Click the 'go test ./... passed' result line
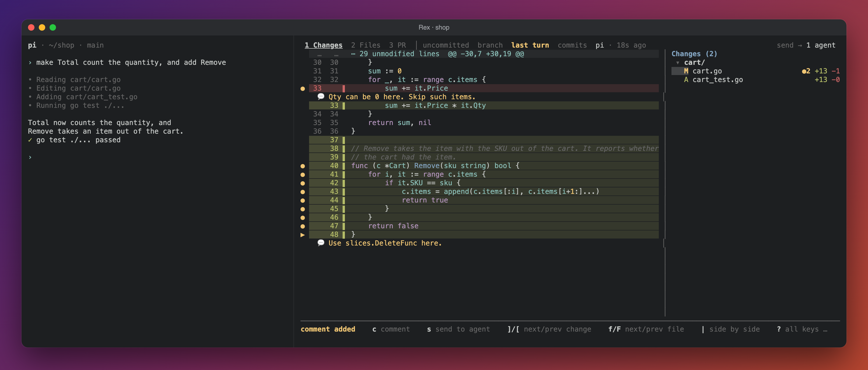 coord(74,140)
